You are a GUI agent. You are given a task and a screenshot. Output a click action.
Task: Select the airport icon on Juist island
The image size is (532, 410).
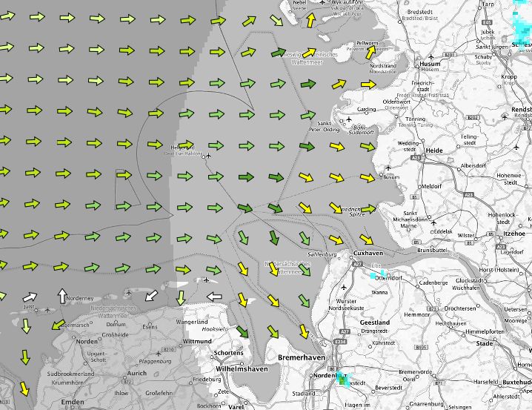(47, 310)
